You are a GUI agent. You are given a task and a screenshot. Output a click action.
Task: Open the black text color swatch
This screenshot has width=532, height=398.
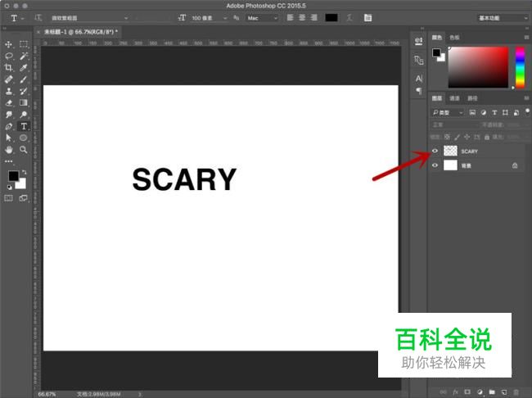[331, 18]
